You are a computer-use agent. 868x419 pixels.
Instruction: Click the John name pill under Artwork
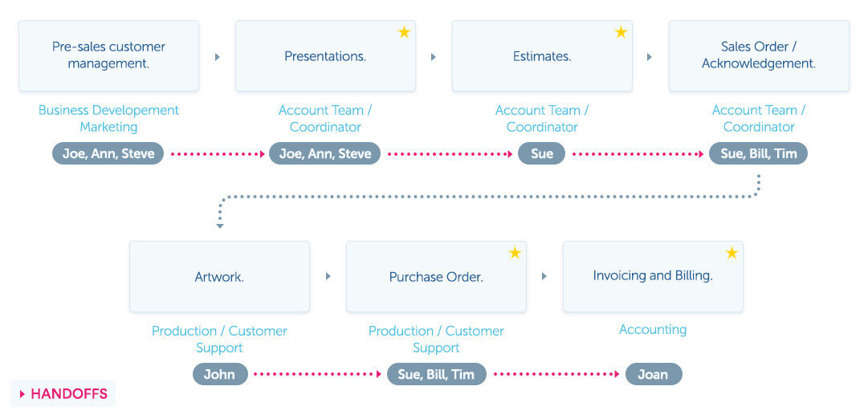point(220,374)
